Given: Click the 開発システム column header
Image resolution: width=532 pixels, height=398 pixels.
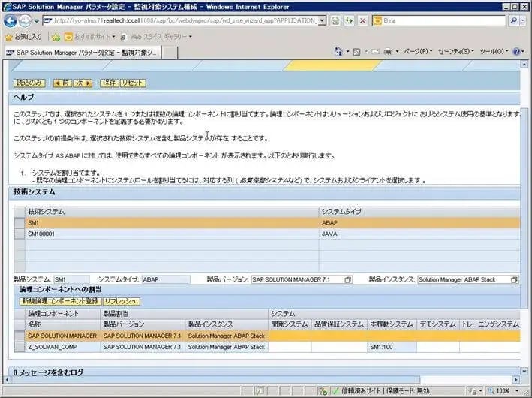Looking at the screenshot, I should (290, 324).
